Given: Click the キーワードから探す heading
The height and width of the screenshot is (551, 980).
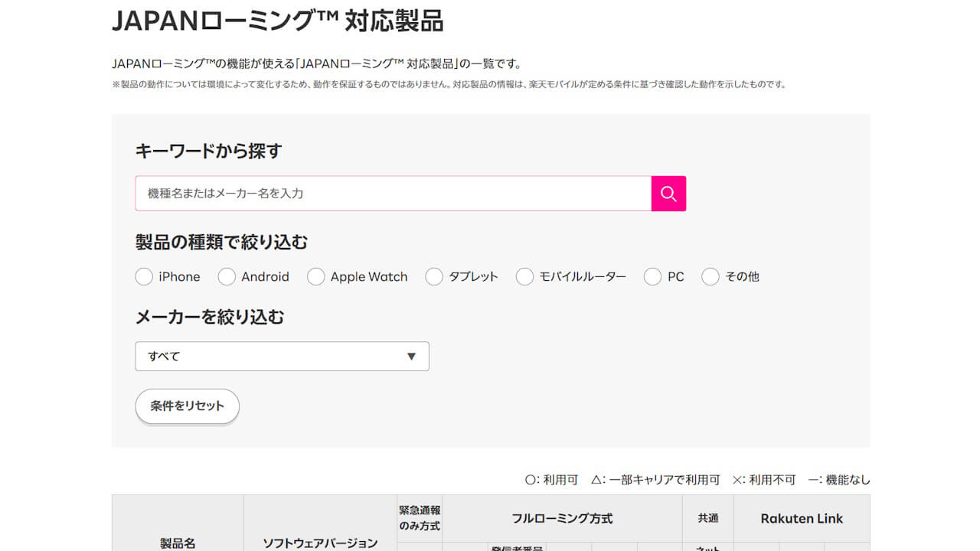Looking at the screenshot, I should point(209,151).
